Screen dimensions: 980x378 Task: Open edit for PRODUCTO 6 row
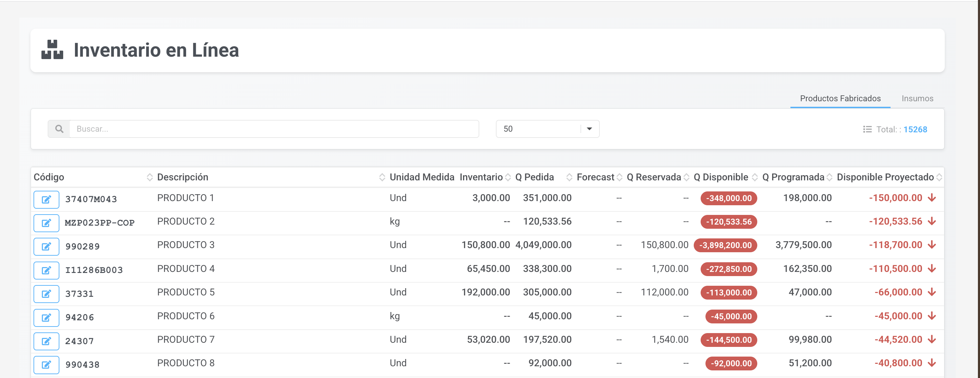pyautogui.click(x=46, y=318)
